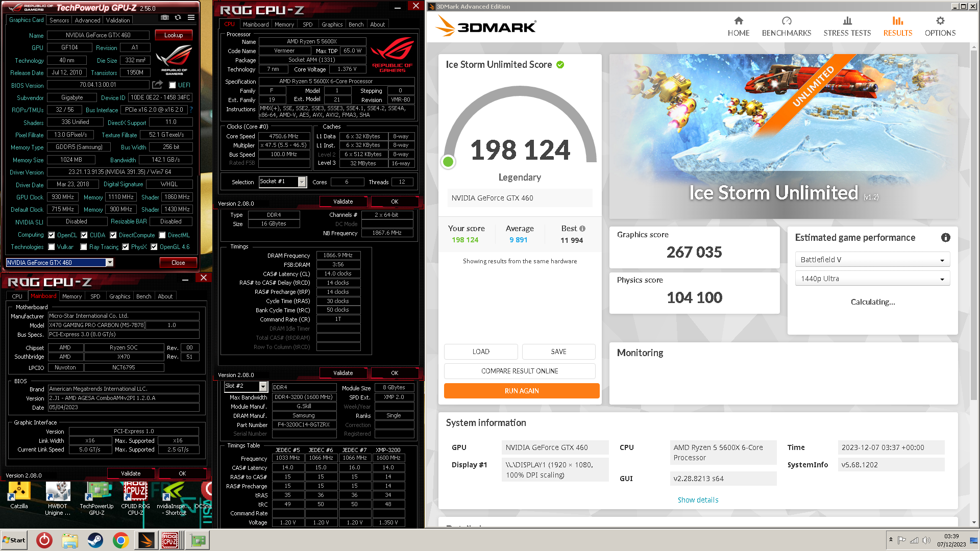Expand system tray hidden icons arrow
The width and height of the screenshot is (980, 551).
tap(891, 540)
